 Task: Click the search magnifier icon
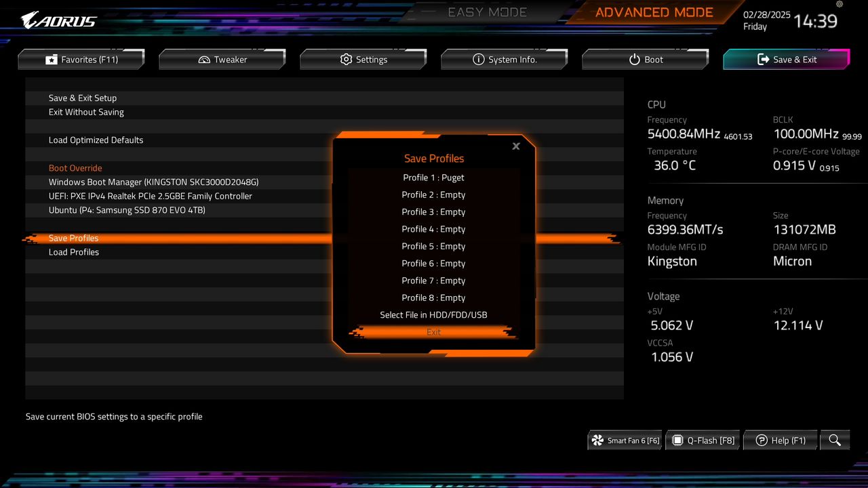point(835,440)
